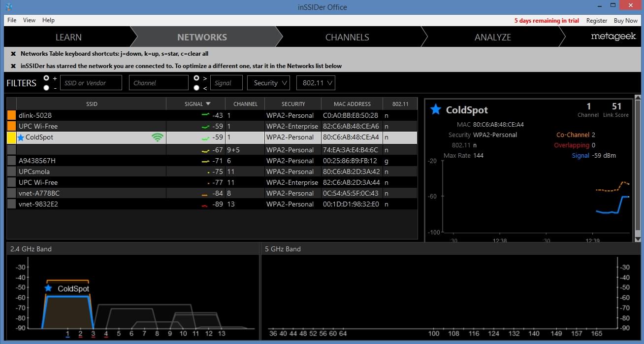Viewport: 644px width, 344px height.
Task: Sort by the SSID column header
Action: coord(92,104)
